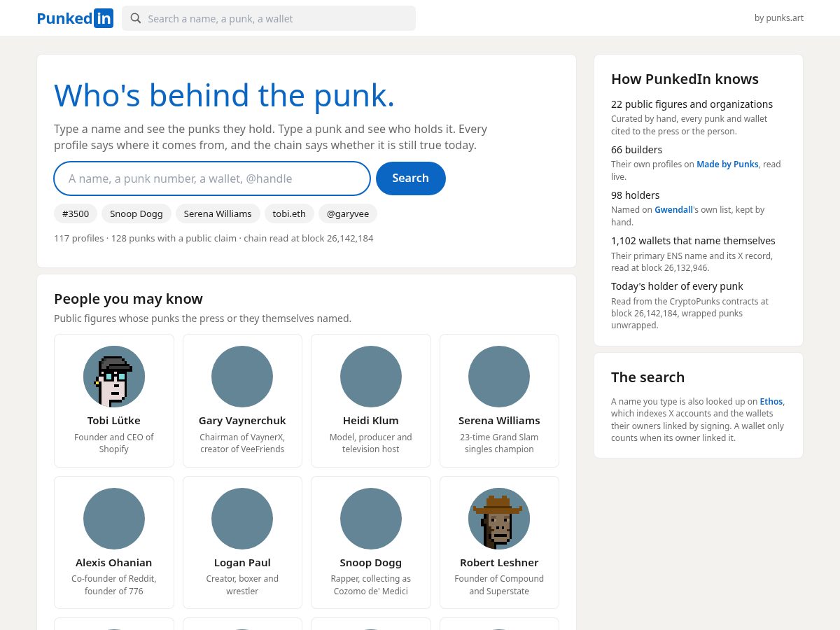Viewport: 840px width, 630px height.
Task: Open Snoop Dogg's avatar circle
Action: coord(371,519)
